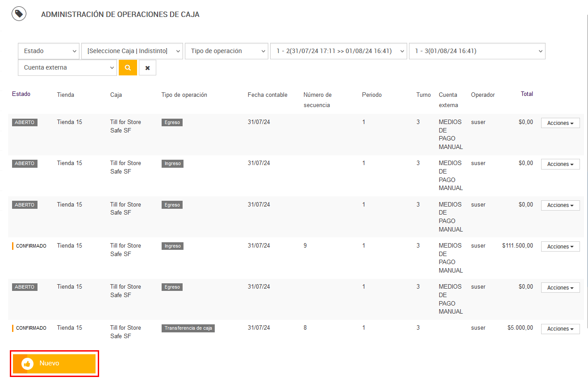
Task: Click the first ABIERTO status badge
Action: pos(25,122)
